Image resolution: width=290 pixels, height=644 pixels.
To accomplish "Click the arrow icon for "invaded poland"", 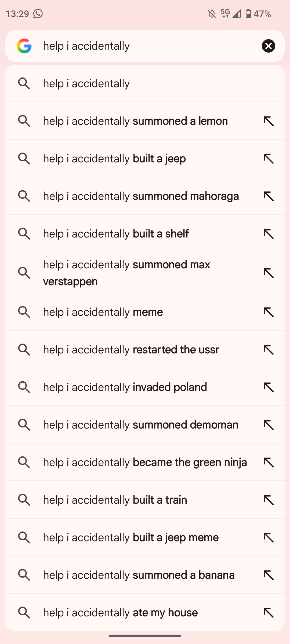I will 269,387.
